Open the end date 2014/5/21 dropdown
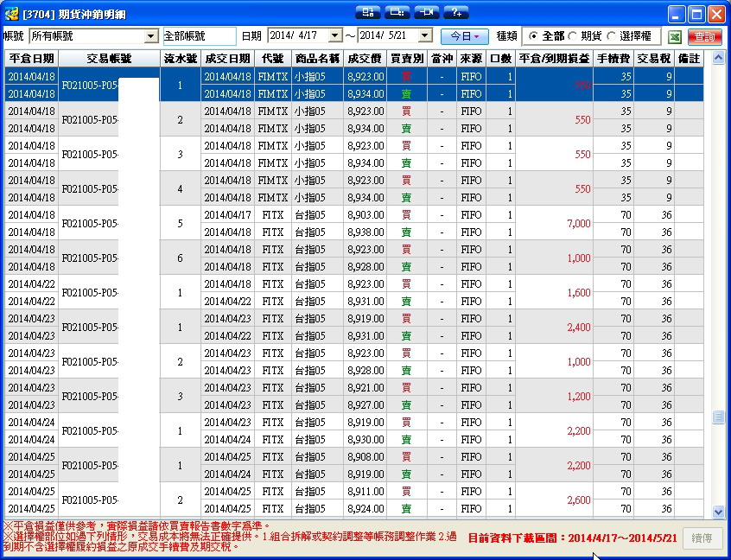 click(x=425, y=35)
